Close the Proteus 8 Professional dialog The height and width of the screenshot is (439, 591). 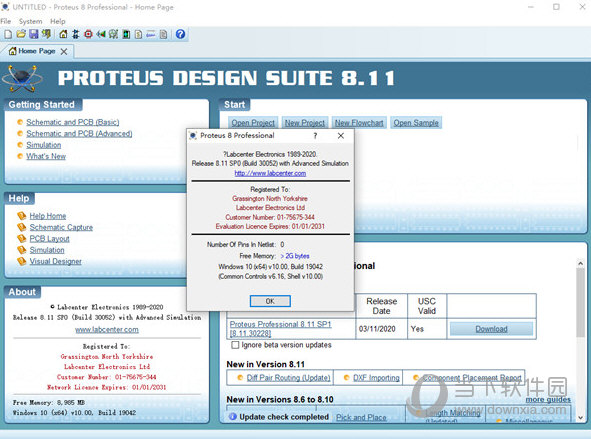point(341,136)
